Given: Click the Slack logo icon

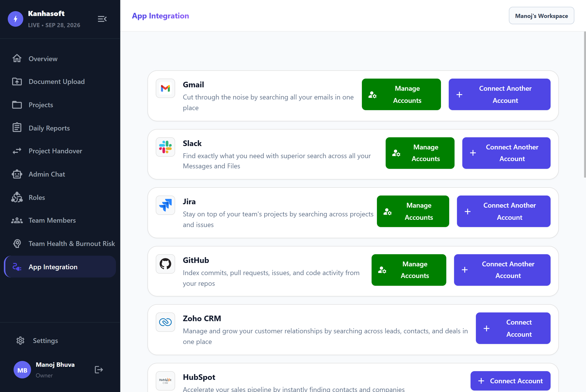Looking at the screenshot, I should tap(165, 147).
